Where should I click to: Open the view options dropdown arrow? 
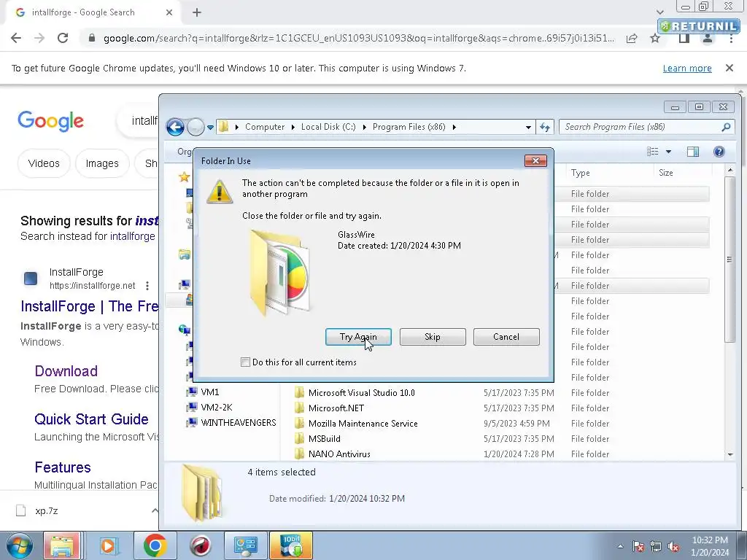click(668, 152)
